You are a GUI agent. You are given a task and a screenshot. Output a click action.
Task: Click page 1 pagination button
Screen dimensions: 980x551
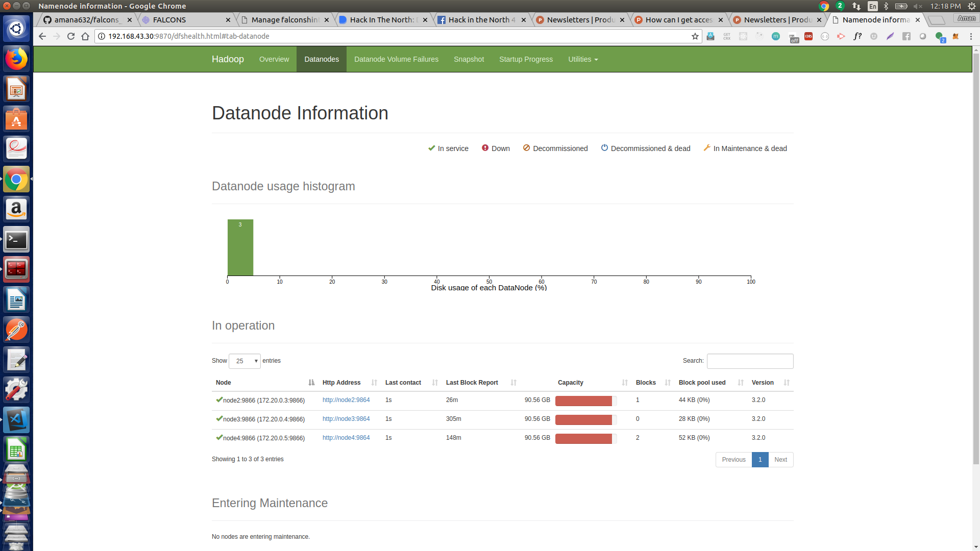point(760,460)
